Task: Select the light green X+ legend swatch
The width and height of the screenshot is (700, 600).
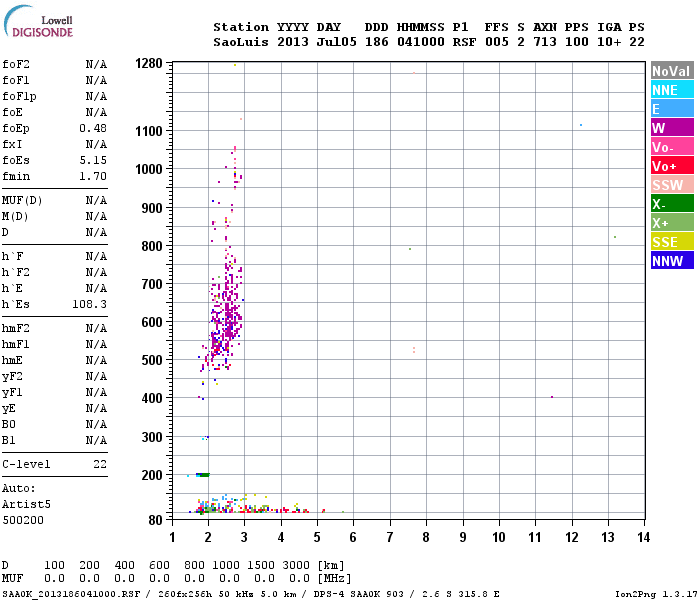Action: (x=672, y=222)
